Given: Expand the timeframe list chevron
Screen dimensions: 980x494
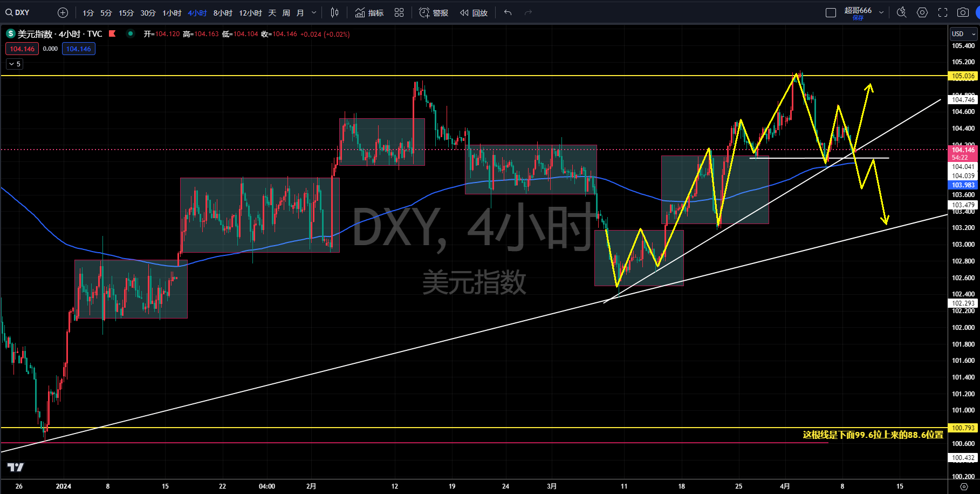Looking at the screenshot, I should (x=314, y=12).
